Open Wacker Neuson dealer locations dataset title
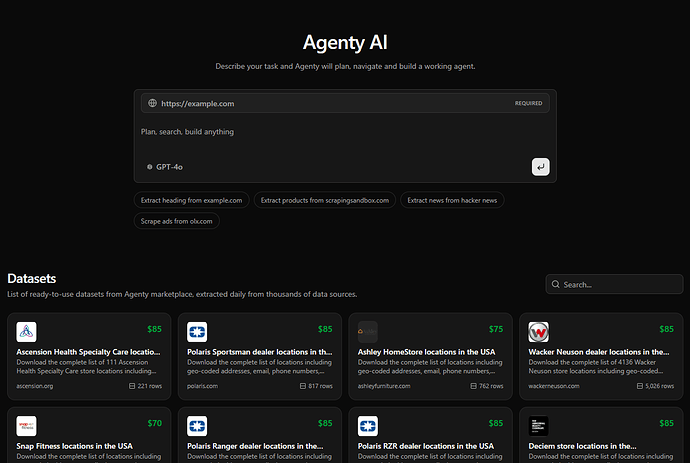690x463 pixels. [x=599, y=352]
